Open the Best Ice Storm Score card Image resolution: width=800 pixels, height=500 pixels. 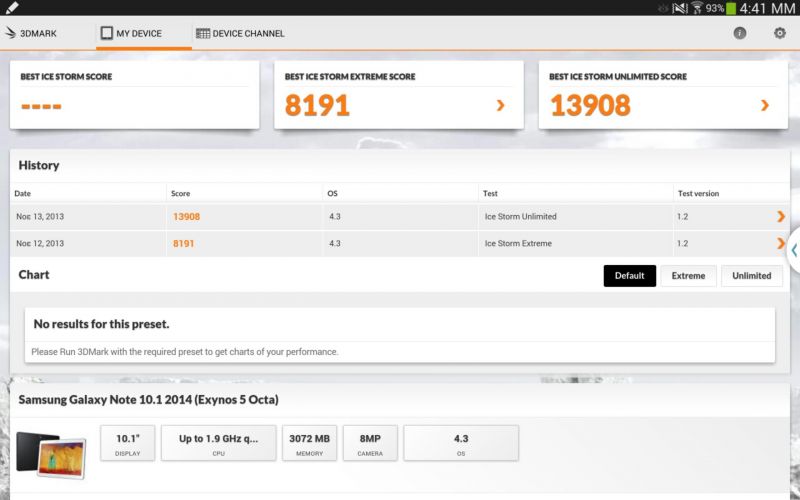(134, 94)
